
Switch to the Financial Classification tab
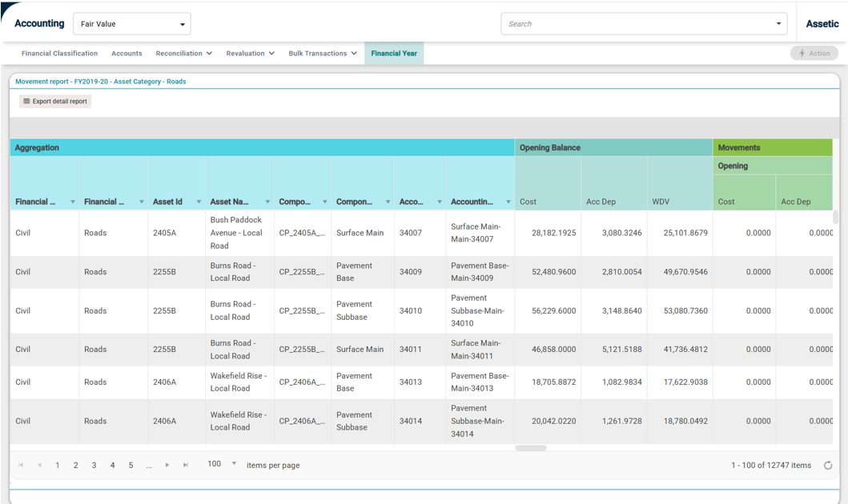point(59,54)
